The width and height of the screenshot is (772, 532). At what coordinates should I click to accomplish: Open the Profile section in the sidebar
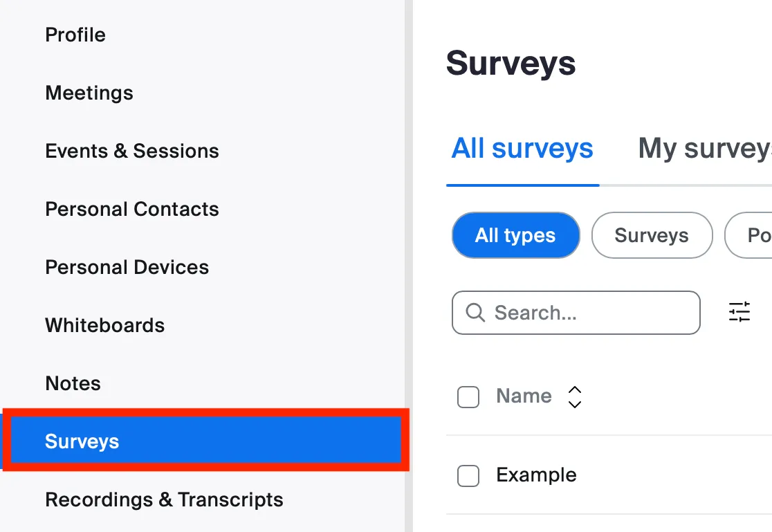(75, 35)
